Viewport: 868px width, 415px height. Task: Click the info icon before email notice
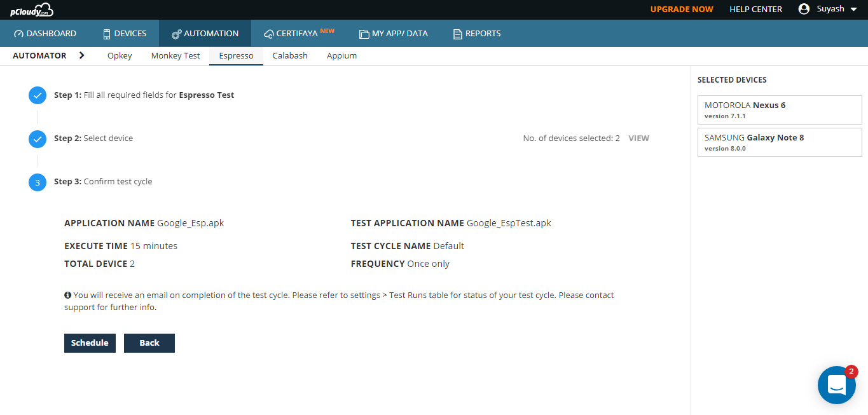(x=67, y=296)
